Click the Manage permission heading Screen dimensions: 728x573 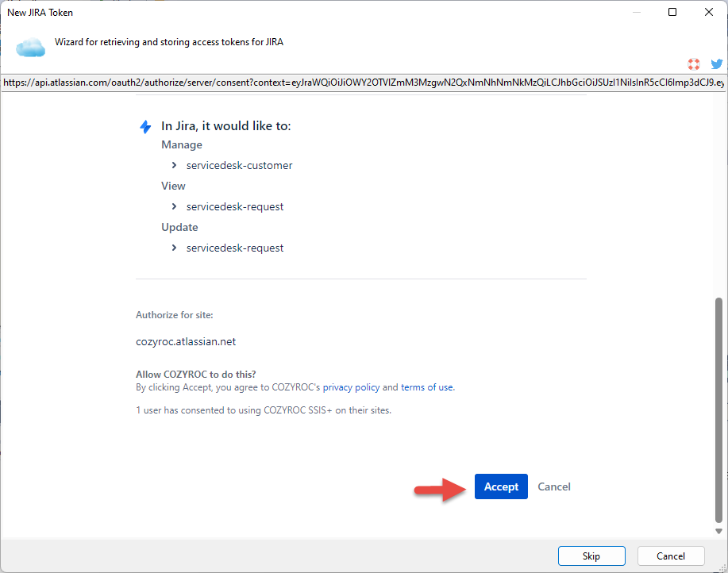coord(182,144)
